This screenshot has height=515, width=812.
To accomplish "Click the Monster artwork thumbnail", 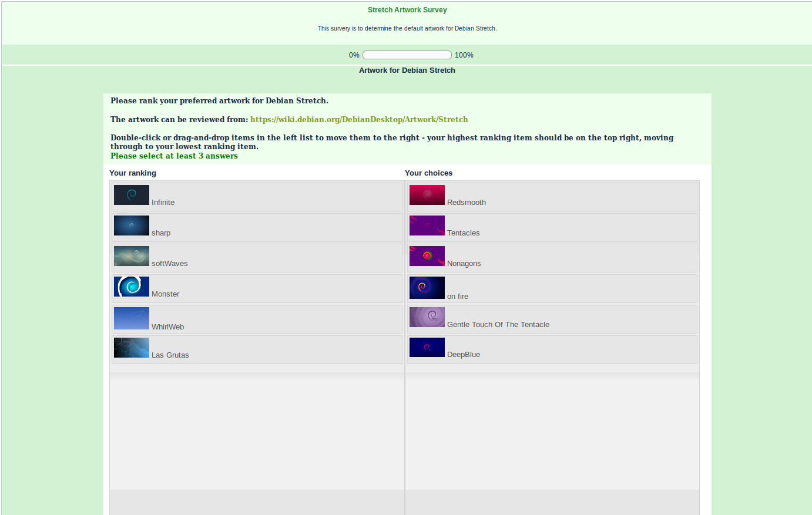I will tap(132, 287).
